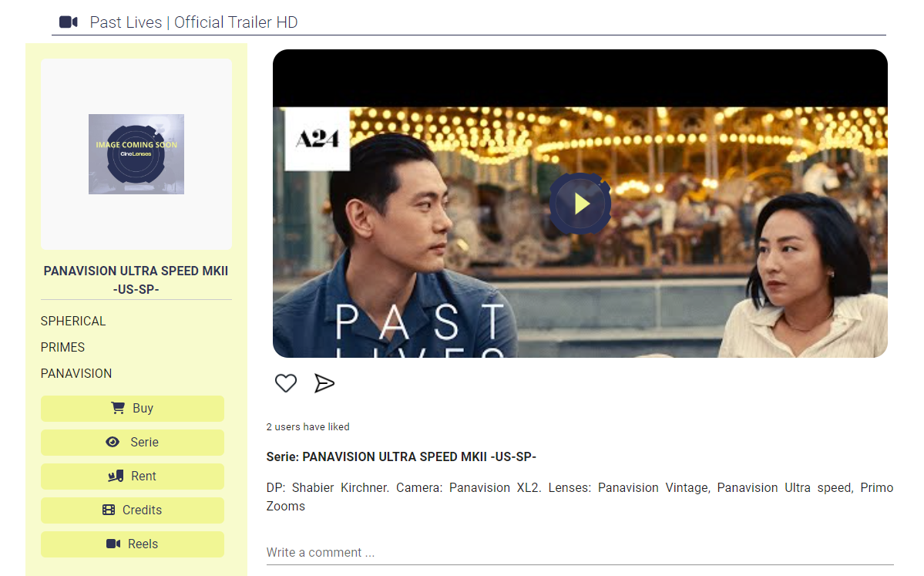
Task: Click the DP: Shabier Kirchner description text
Action: point(580,497)
